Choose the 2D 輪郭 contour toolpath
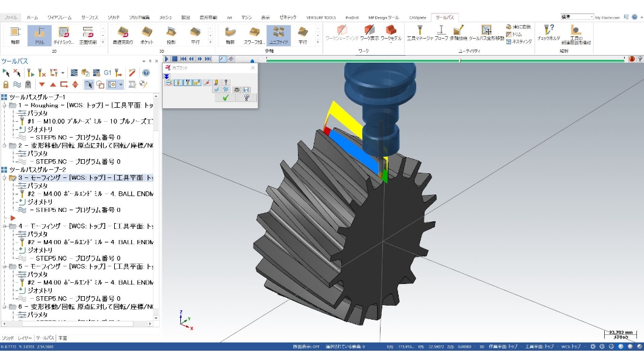This screenshot has width=644, height=363. 15,35
